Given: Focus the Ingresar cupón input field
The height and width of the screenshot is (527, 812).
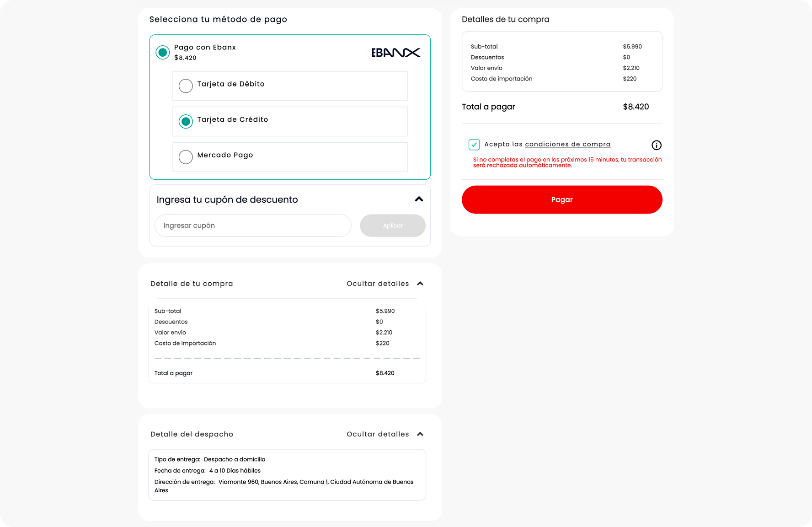Looking at the screenshot, I should 253,226.
